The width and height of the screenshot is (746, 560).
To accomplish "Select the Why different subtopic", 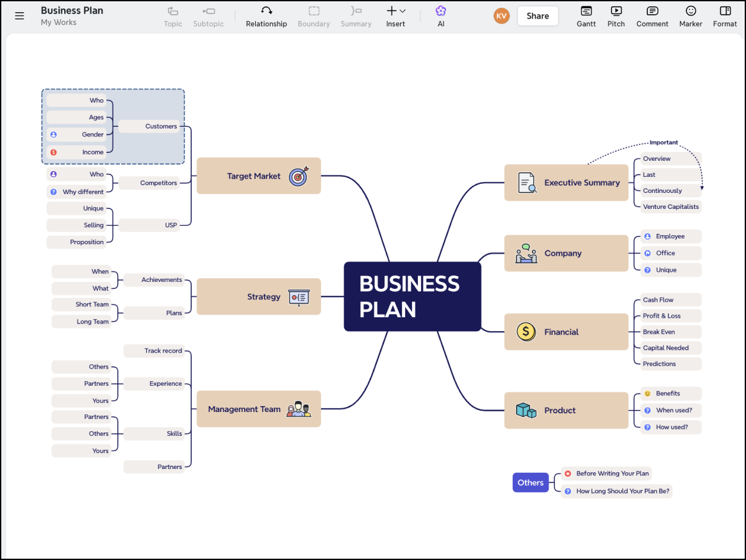I will [x=76, y=192].
